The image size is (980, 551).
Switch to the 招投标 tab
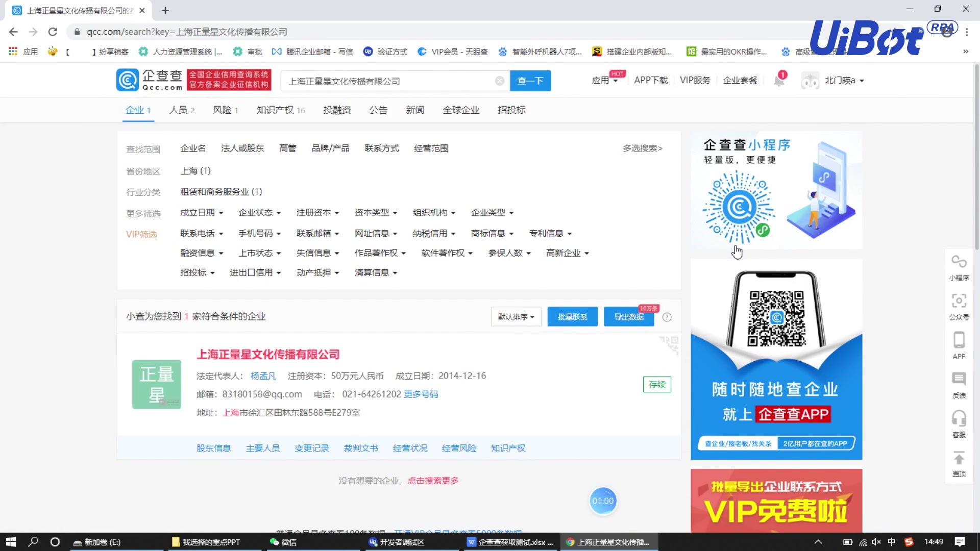(x=511, y=110)
